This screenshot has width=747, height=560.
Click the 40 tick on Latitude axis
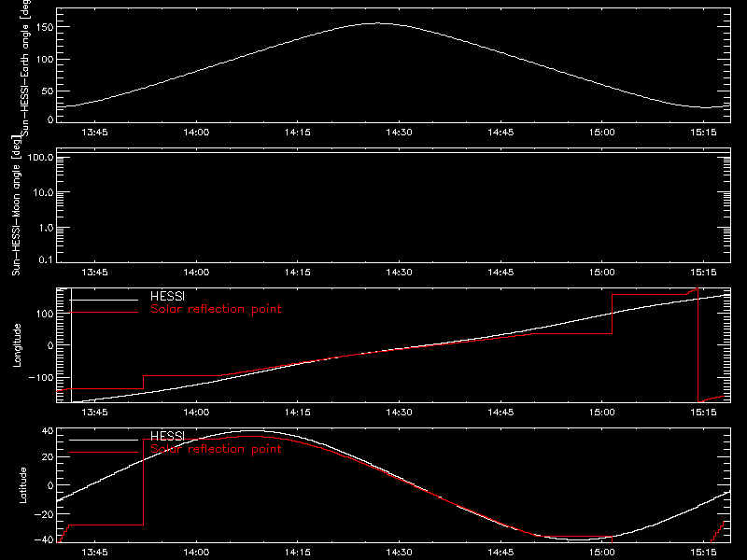pos(49,431)
